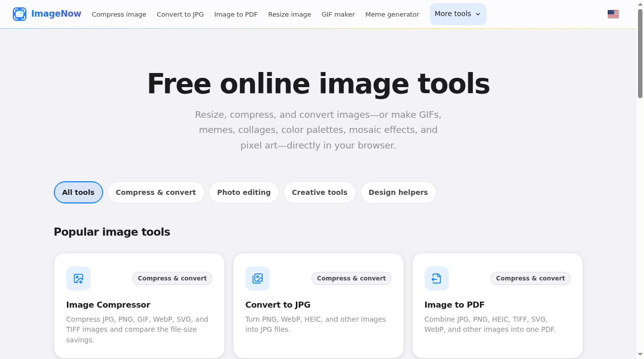Click the ImageNow brand name link
This screenshot has height=359, width=644.
tap(56, 14)
